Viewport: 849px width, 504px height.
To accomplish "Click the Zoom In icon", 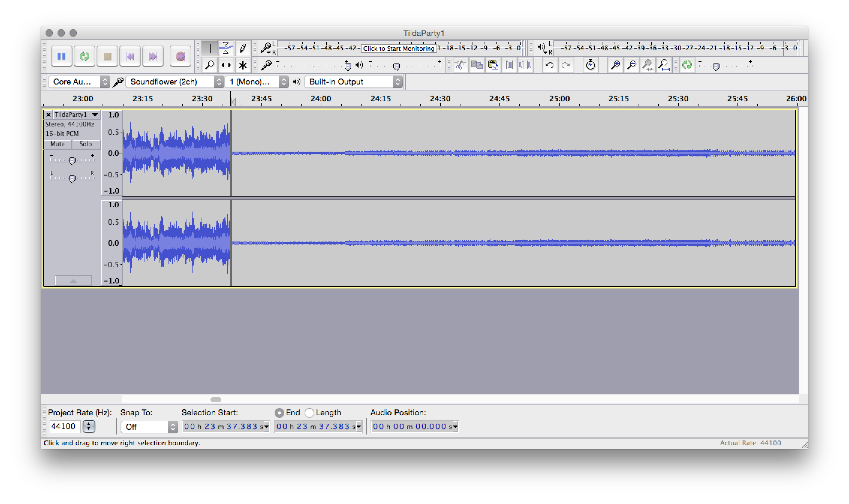I will (615, 65).
